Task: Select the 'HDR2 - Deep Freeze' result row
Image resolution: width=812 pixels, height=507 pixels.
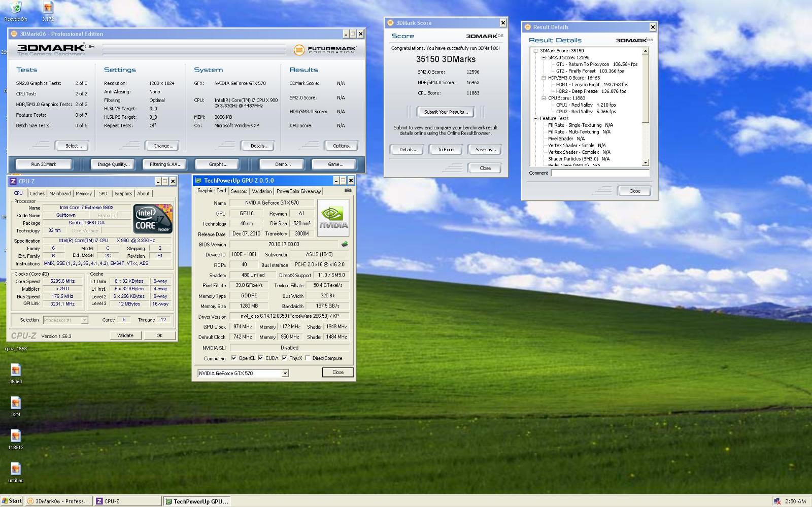Action: pos(591,91)
